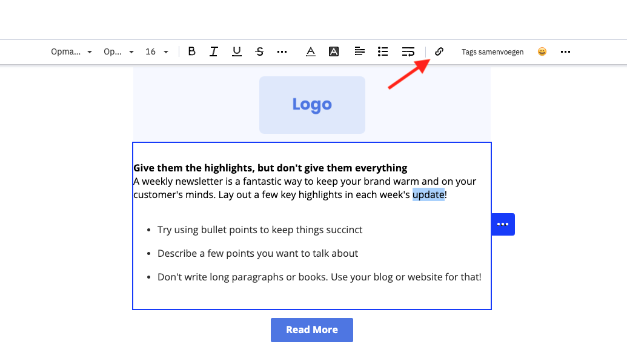Open Tags samenvoegen menu
The height and width of the screenshot is (364, 627).
coord(493,52)
